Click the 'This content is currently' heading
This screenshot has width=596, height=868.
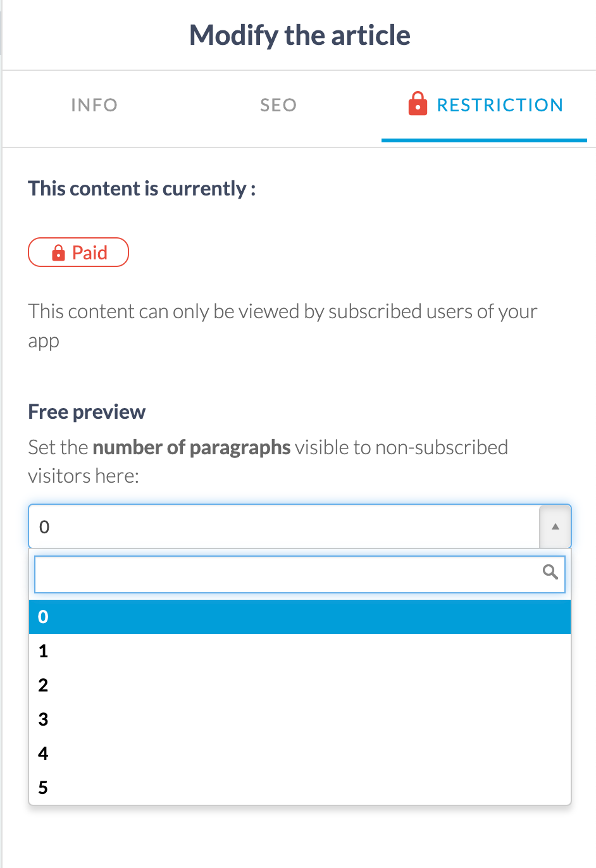pyautogui.click(x=142, y=189)
